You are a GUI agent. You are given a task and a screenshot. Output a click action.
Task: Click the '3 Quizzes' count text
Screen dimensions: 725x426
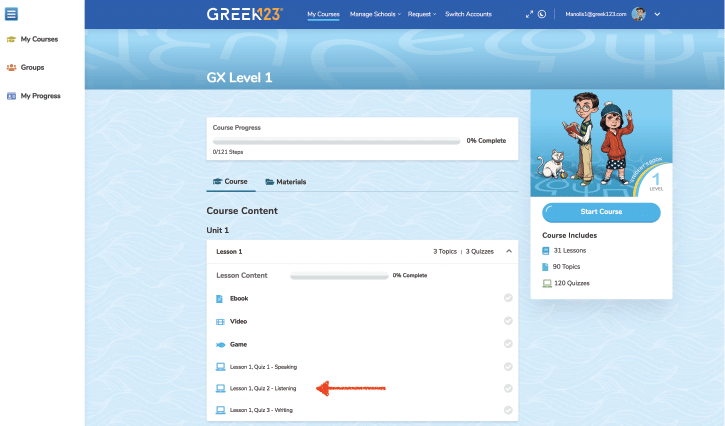tap(479, 252)
